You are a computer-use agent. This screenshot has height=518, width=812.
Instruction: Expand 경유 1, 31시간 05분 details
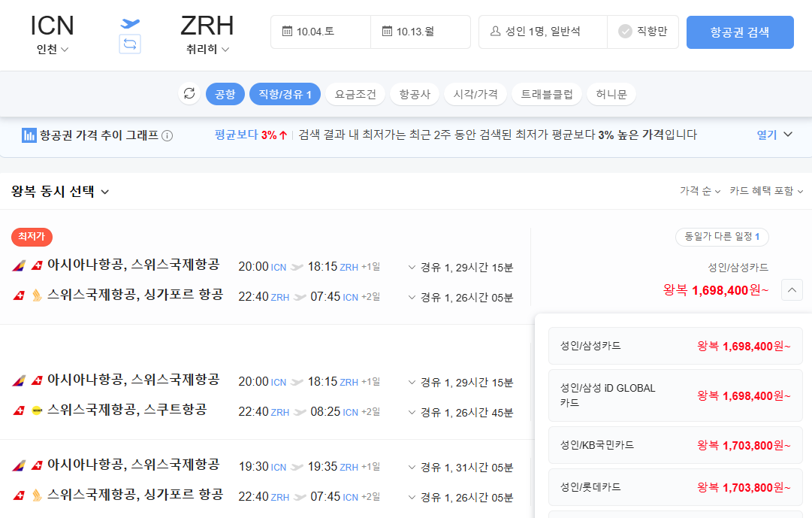pos(460,468)
